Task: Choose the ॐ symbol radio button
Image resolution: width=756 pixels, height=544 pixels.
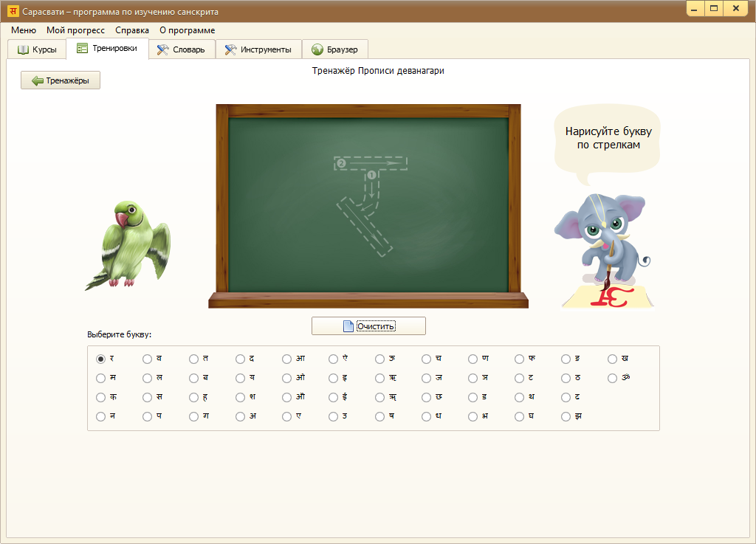Action: pos(613,378)
